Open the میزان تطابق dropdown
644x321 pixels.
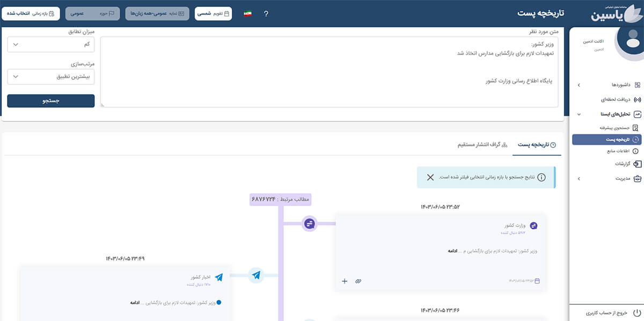[51, 45]
